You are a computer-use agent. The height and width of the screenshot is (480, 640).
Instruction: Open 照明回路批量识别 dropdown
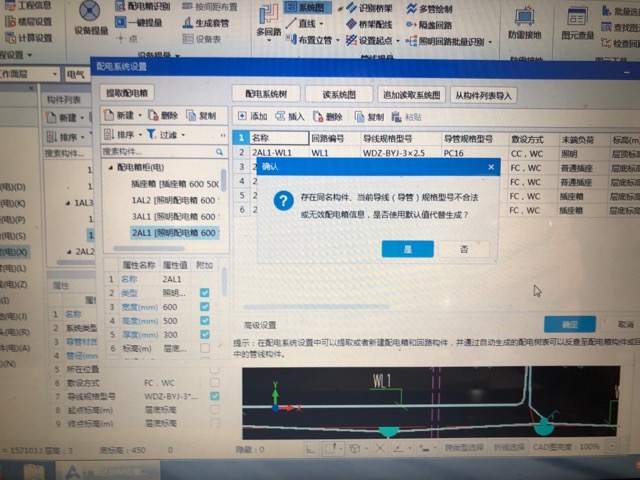click(x=490, y=42)
